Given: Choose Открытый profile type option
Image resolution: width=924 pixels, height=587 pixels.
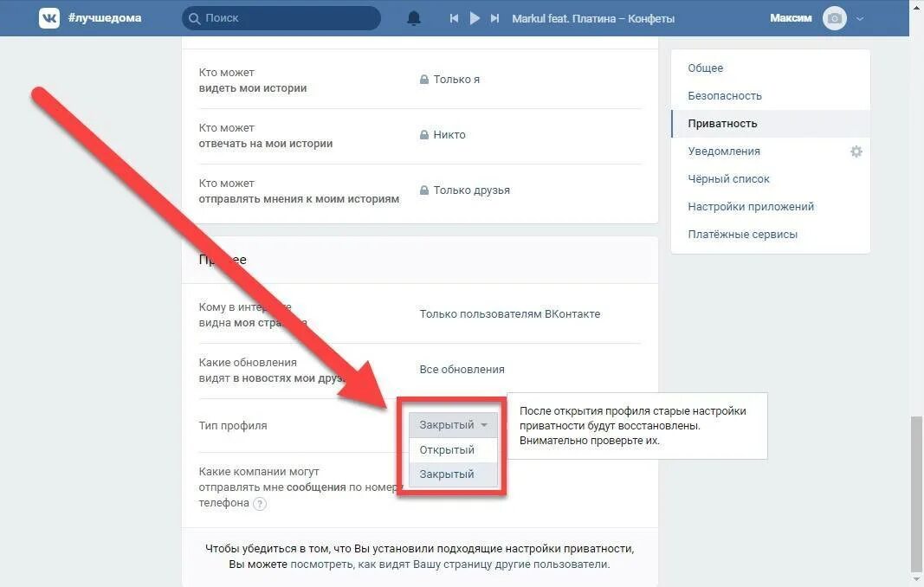Looking at the screenshot, I should point(453,449).
